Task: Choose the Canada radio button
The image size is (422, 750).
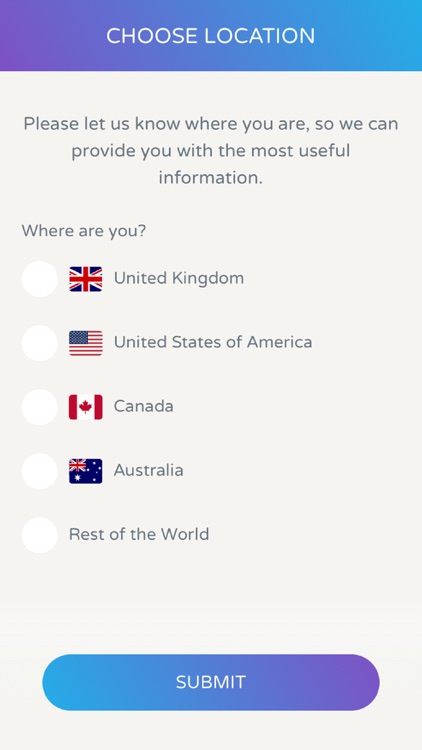Action: (40, 407)
